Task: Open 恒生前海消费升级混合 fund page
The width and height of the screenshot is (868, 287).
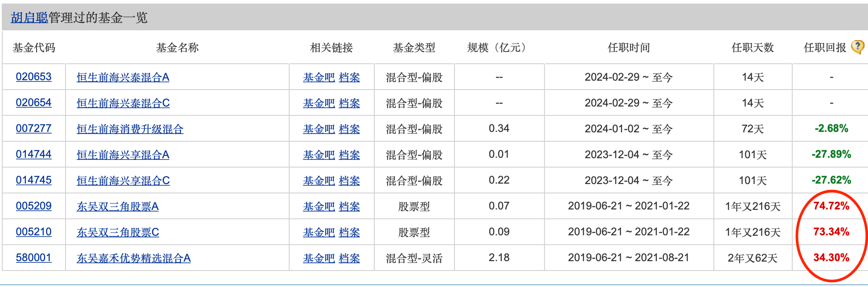Action: [130, 129]
